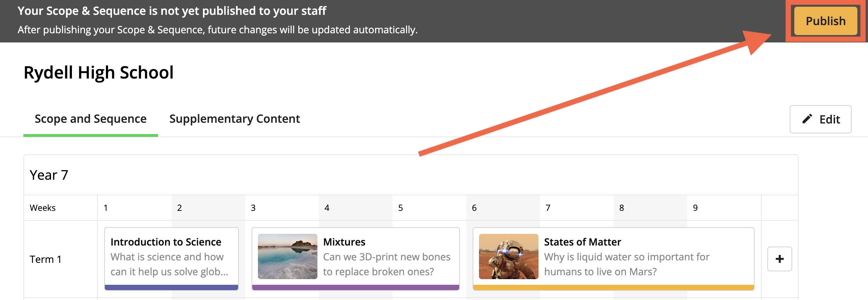This screenshot has height=300, width=868.
Task: Switch to the Supplementary Content tab
Action: point(235,119)
